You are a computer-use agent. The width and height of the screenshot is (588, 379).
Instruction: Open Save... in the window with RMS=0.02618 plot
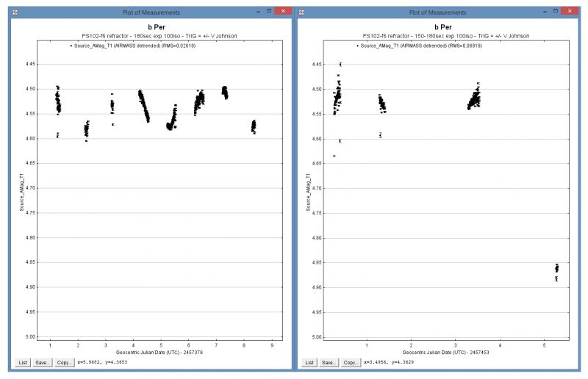(43, 363)
